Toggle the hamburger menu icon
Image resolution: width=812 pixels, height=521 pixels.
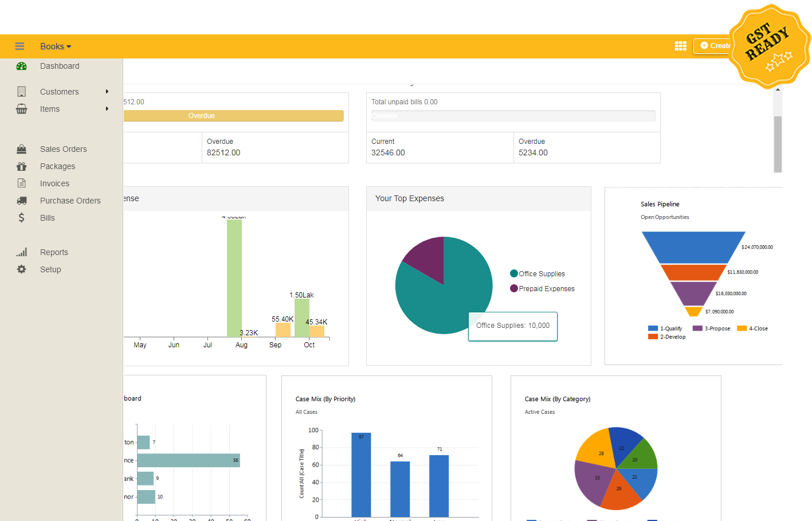coord(19,46)
